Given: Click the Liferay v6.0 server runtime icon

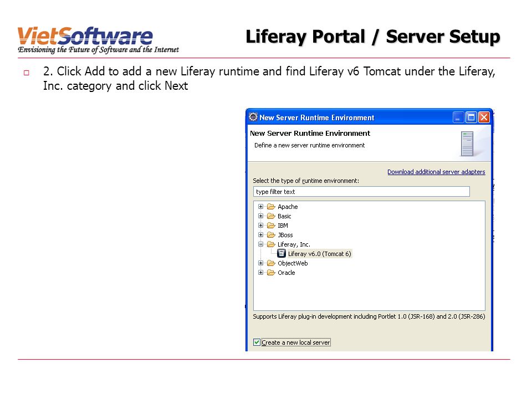Looking at the screenshot, I should (x=282, y=253).
